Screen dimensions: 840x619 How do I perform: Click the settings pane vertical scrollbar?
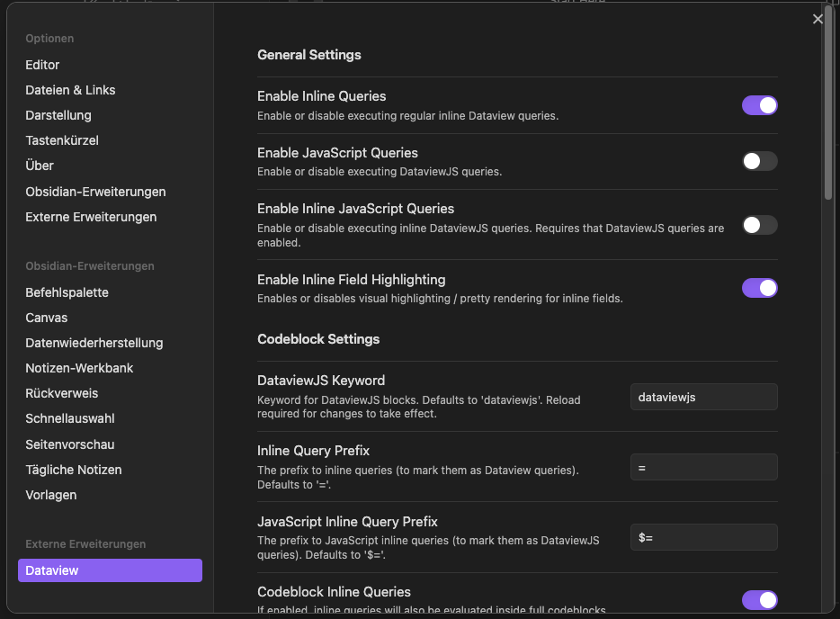click(828, 102)
